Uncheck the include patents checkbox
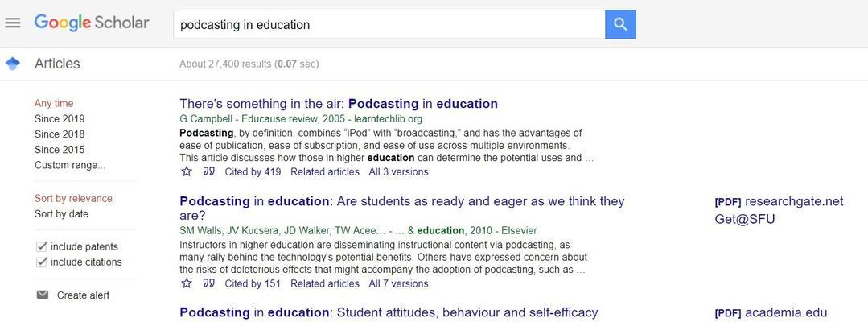 pyautogui.click(x=41, y=246)
